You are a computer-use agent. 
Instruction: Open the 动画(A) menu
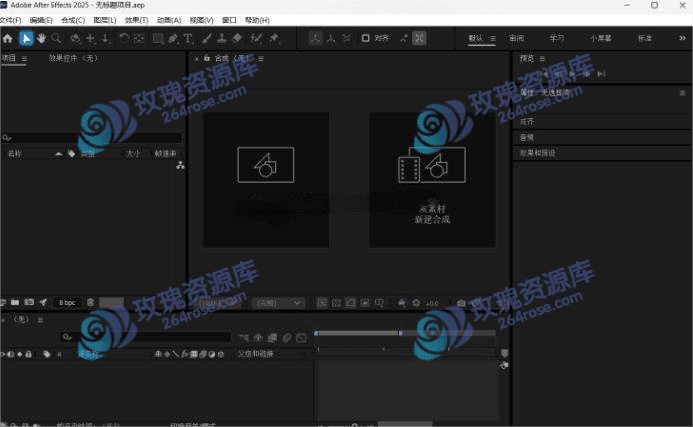tap(169, 20)
